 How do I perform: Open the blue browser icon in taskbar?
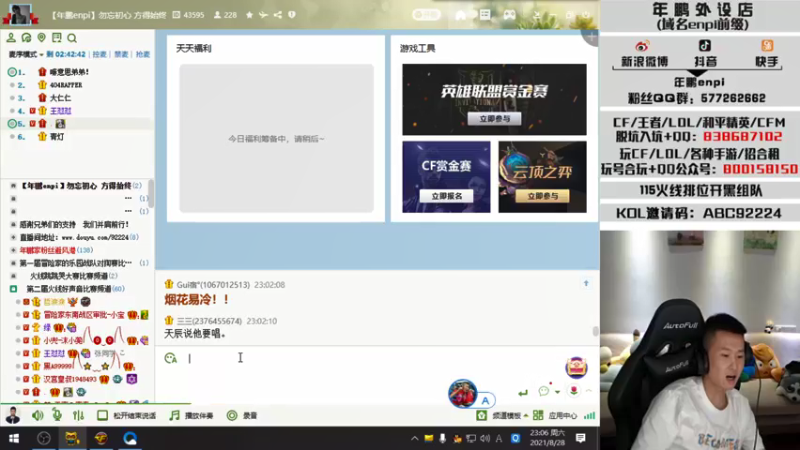[130, 438]
